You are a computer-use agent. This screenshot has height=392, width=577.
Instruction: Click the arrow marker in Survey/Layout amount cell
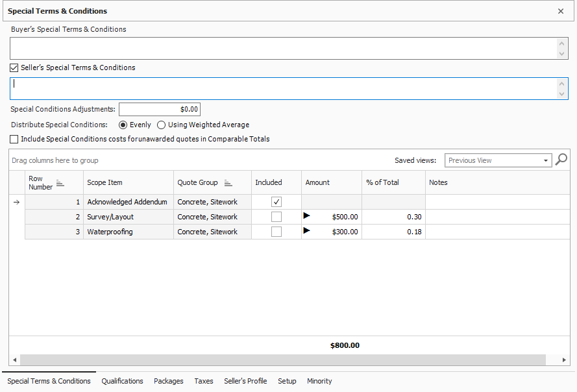click(307, 215)
